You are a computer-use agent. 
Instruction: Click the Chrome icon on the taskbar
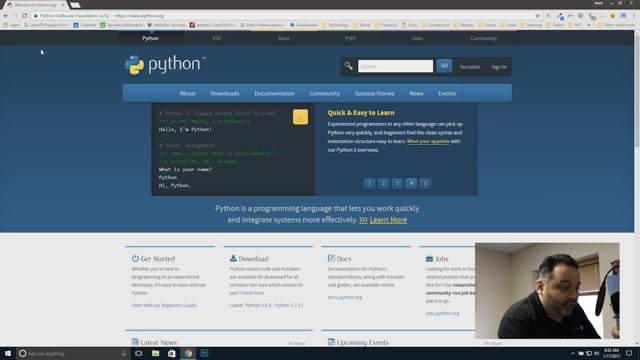pos(188,353)
